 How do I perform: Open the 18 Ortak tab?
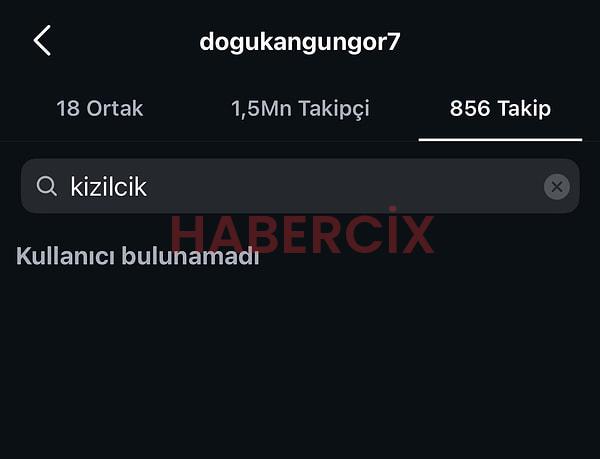100,108
